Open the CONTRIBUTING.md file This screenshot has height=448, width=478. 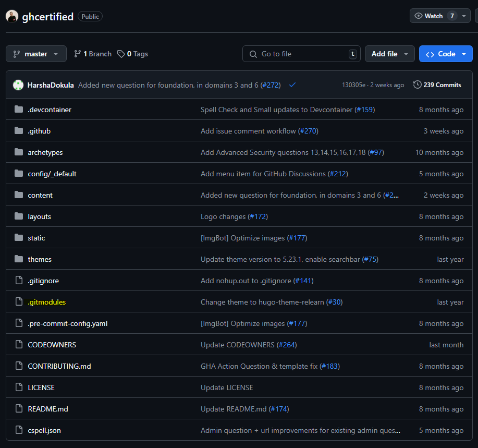pos(59,366)
